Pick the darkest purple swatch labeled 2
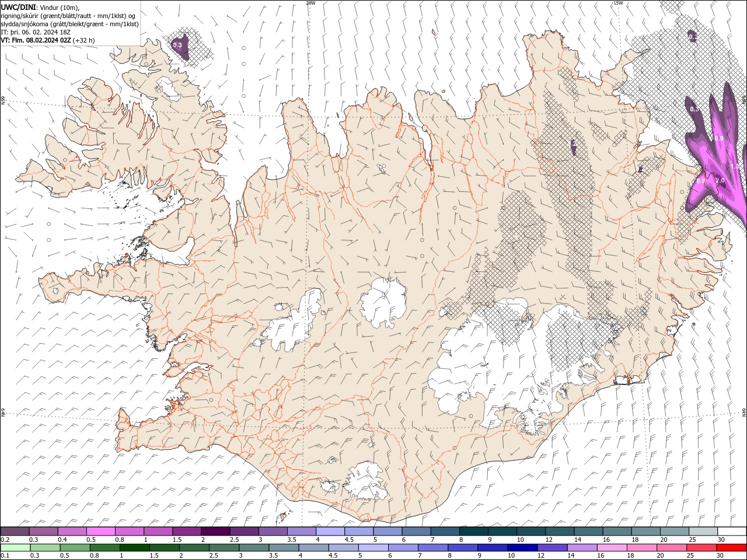 point(216,531)
